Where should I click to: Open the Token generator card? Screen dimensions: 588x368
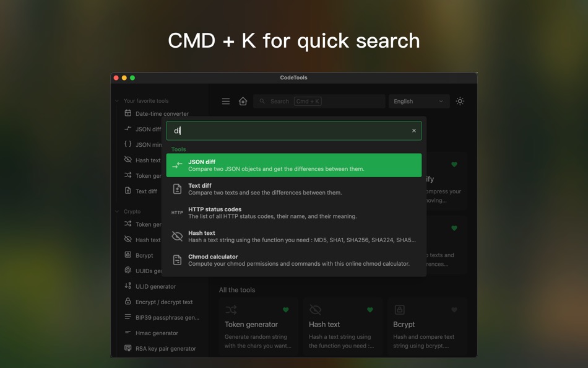(258, 326)
